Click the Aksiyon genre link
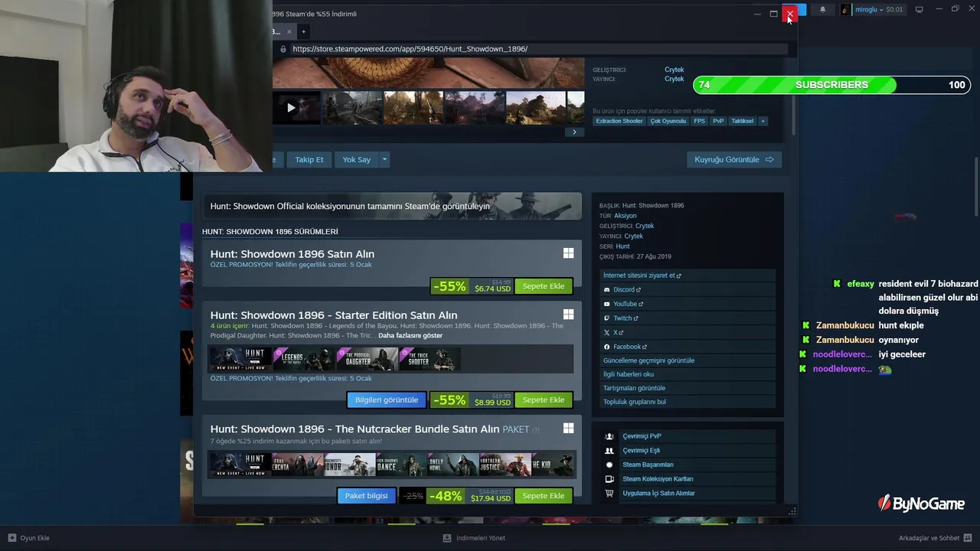The image size is (980, 551). coord(625,216)
